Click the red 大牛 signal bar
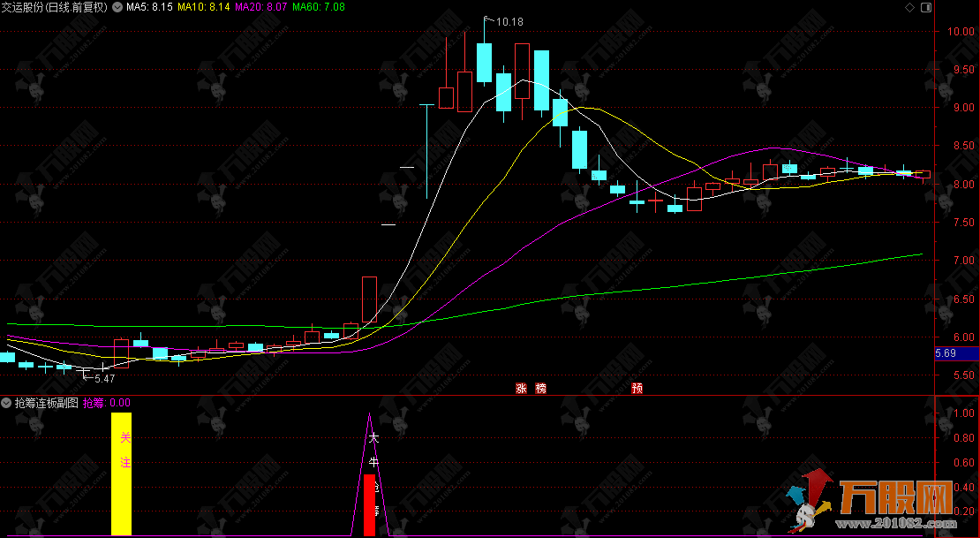980x538 pixels. click(x=370, y=504)
